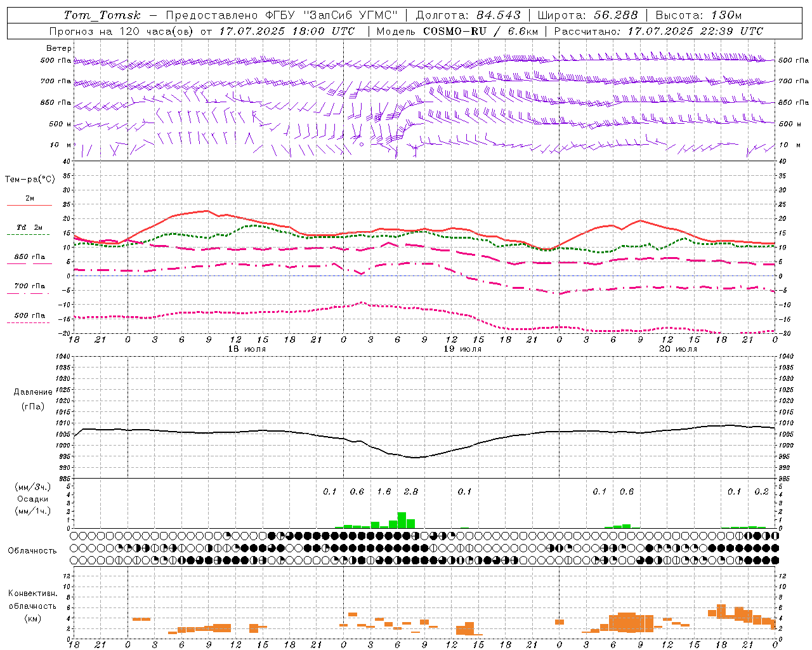
Task: Click the 19 июля date label
Action: pyautogui.click(x=462, y=349)
